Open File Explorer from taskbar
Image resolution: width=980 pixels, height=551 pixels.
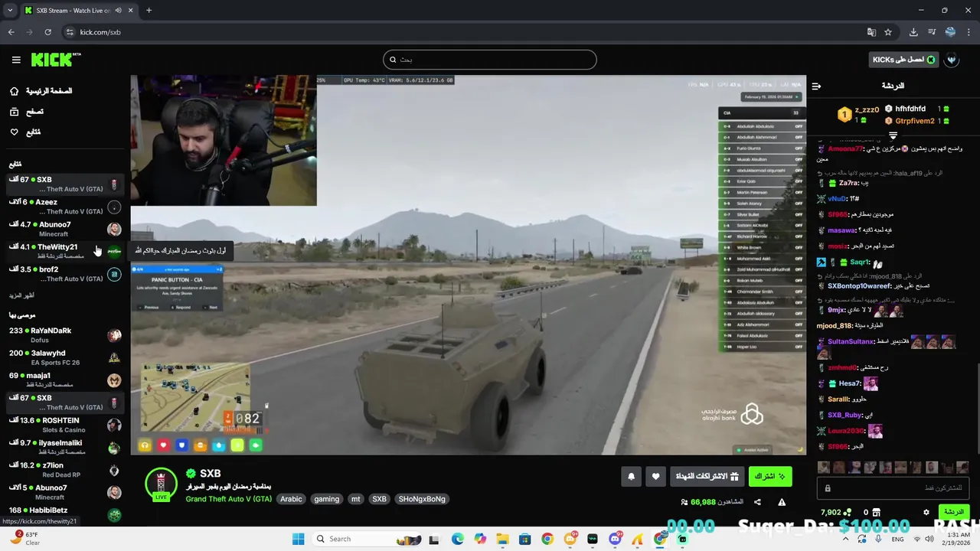pos(502,539)
